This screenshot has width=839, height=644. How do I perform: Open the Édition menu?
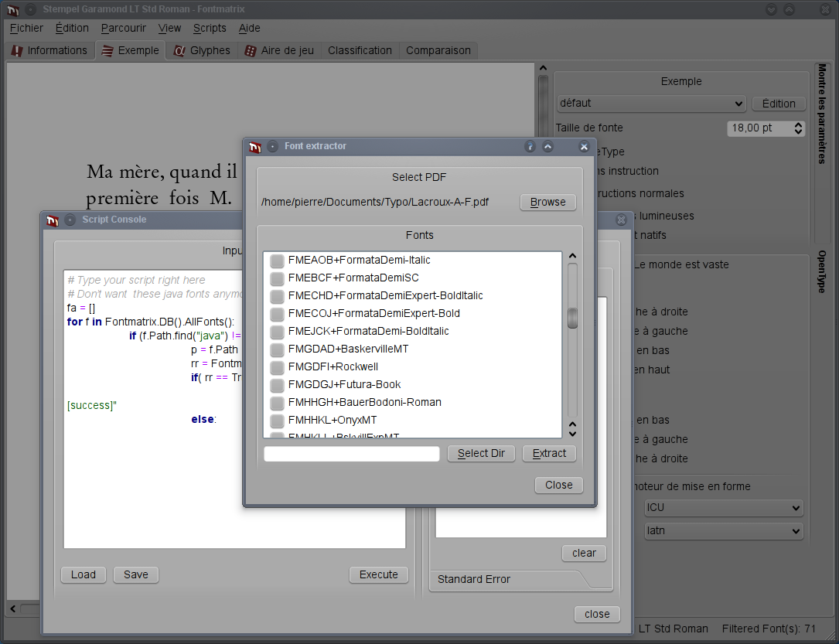tap(72, 28)
